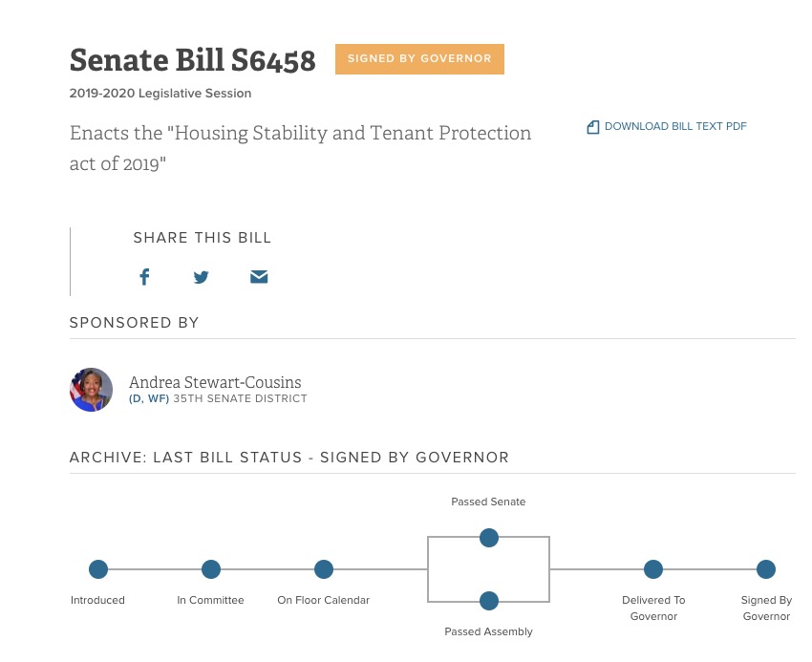Open Download Bill Text PDF link
Screen dimensions: 812x662
(x=675, y=127)
